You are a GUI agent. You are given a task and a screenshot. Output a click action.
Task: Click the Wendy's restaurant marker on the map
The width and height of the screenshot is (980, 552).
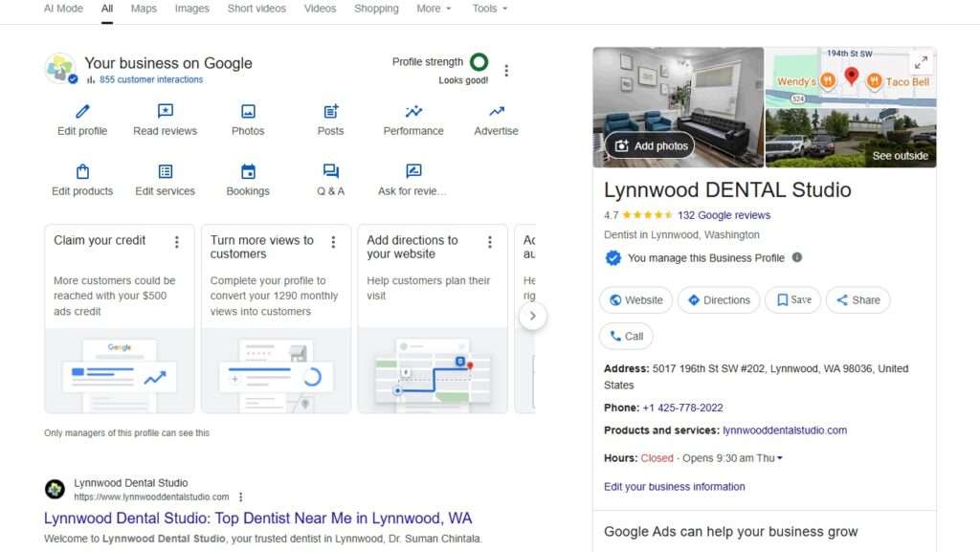(827, 80)
